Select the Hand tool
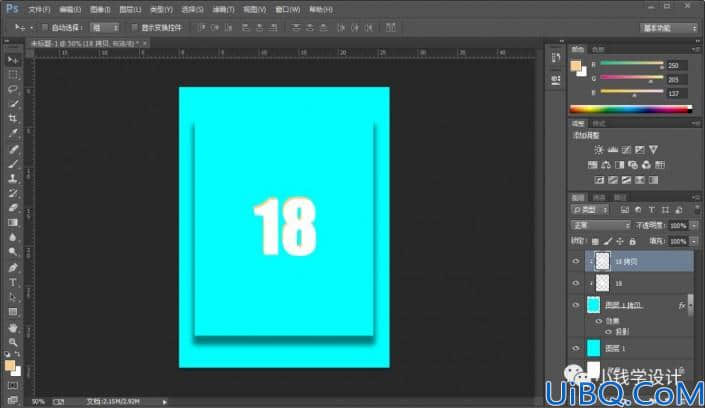 pos(13,327)
